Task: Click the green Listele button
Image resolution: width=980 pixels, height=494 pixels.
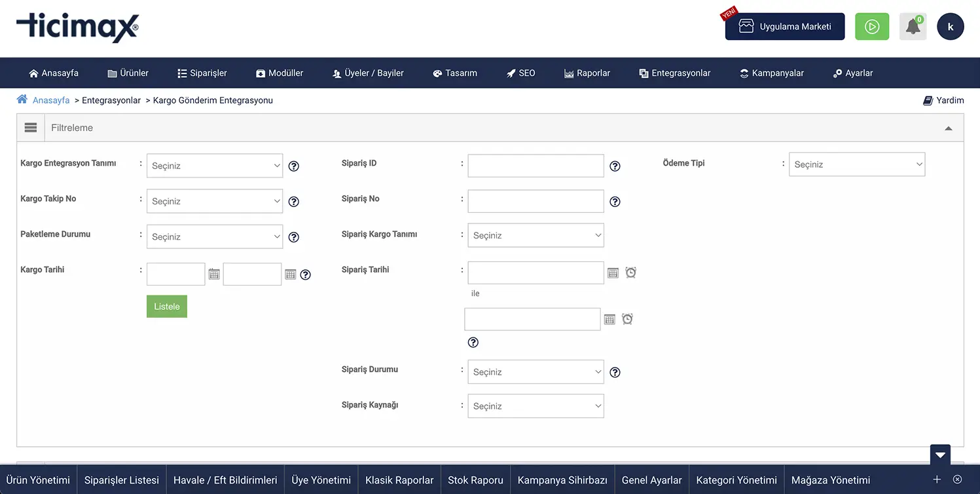Action: (x=167, y=307)
